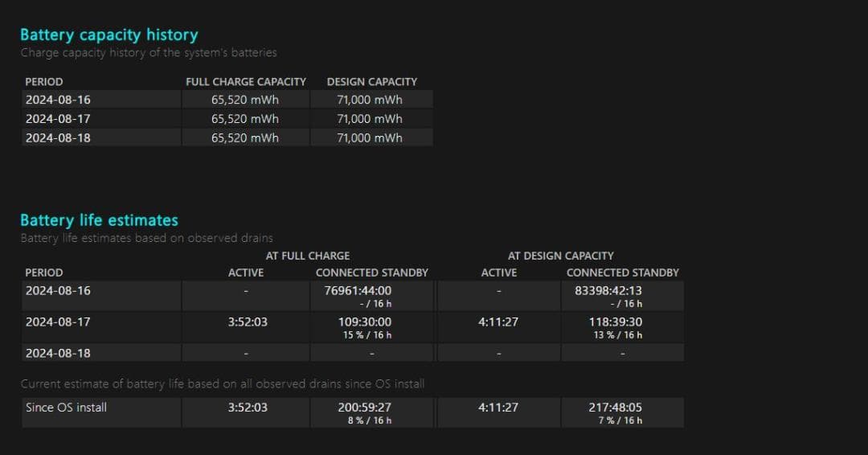
Task: Click the 217:48:05 standby estimate
Action: tap(615, 408)
